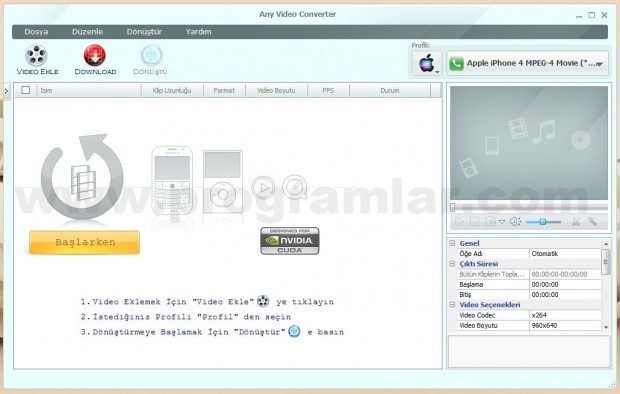Open the Yardım menu
Image resolution: width=620 pixels, height=394 pixels.
198,32
